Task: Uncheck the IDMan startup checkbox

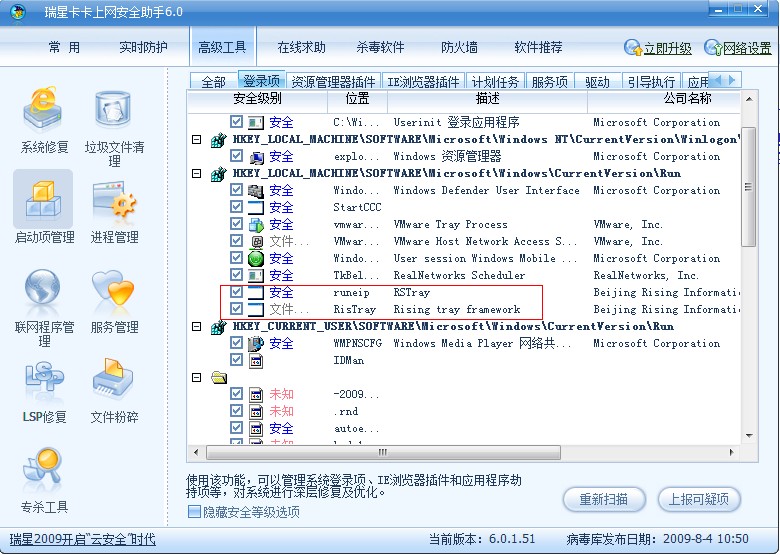Action: tap(236, 360)
